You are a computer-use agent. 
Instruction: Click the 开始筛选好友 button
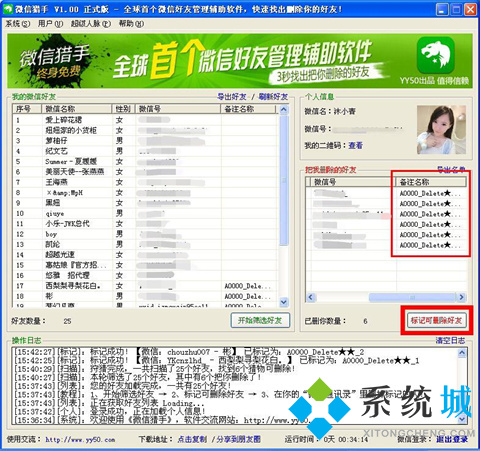pos(260,321)
